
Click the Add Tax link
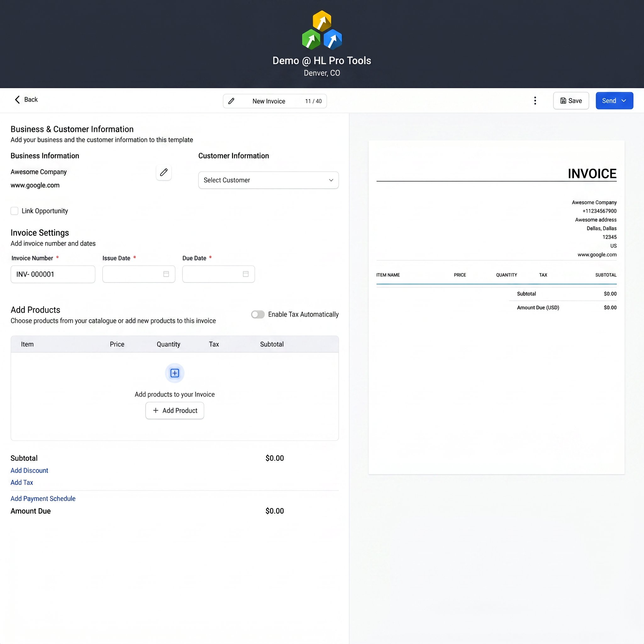pos(22,482)
